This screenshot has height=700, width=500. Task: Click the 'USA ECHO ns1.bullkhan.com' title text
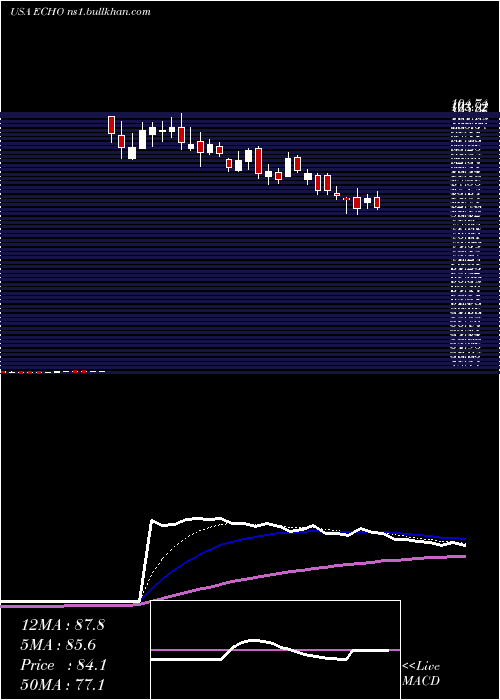(x=80, y=12)
